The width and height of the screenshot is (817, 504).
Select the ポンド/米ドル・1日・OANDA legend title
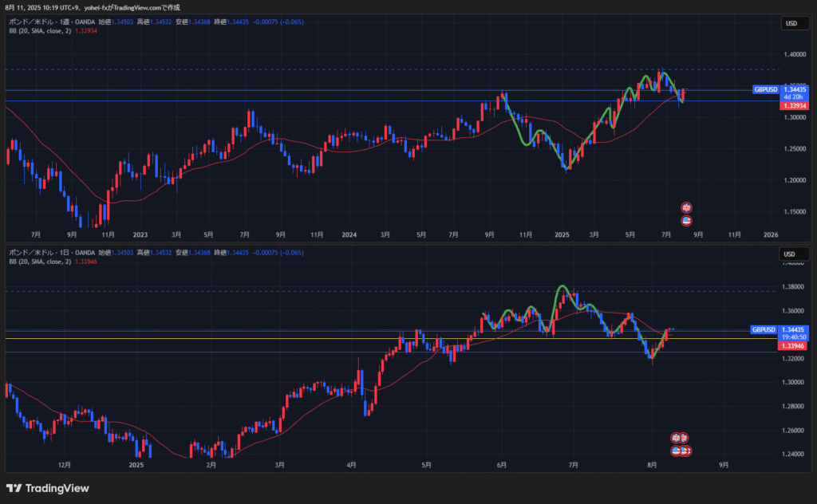pyautogui.click(x=52, y=253)
